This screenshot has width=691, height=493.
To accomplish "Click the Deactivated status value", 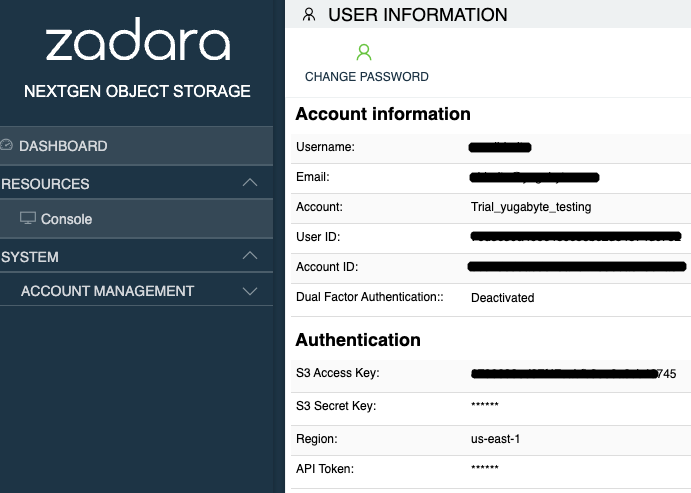I will pos(502,298).
